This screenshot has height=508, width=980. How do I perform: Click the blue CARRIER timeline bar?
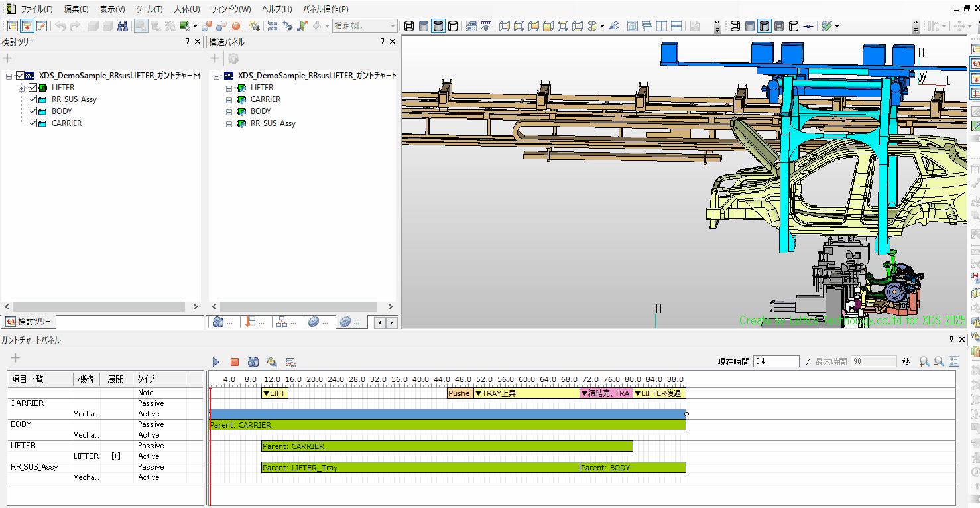click(x=448, y=414)
